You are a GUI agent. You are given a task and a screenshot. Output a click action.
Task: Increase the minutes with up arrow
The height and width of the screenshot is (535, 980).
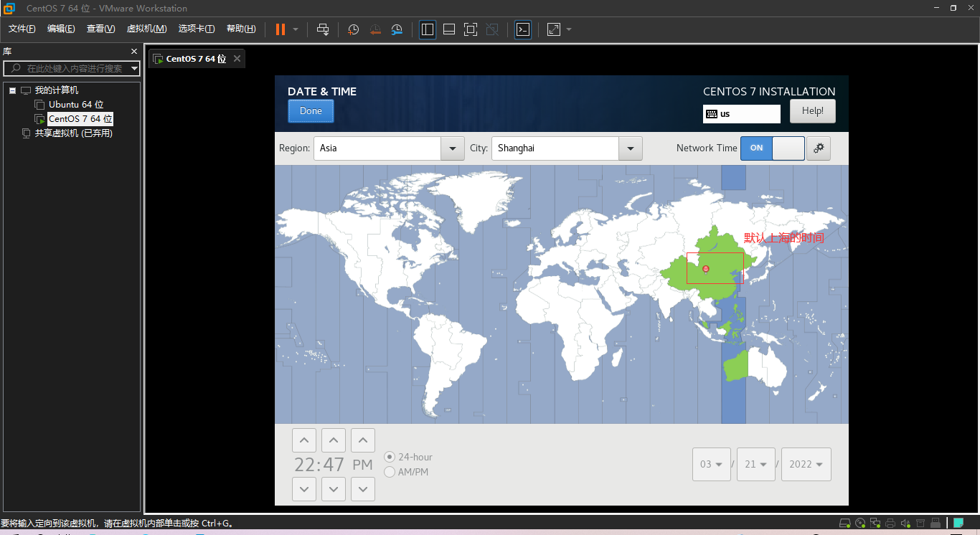(x=334, y=440)
